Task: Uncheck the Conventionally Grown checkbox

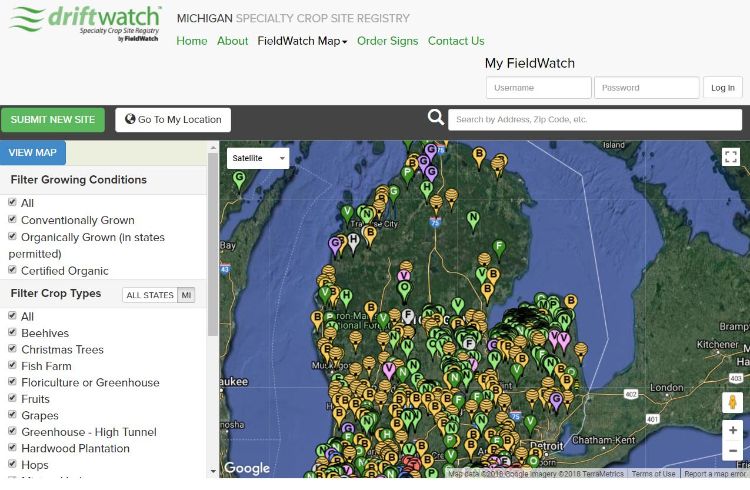Action: 12,219
